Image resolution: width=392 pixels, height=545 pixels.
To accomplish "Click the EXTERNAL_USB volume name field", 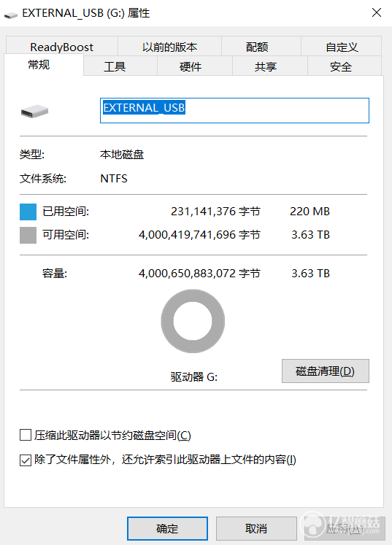I will click(x=234, y=110).
